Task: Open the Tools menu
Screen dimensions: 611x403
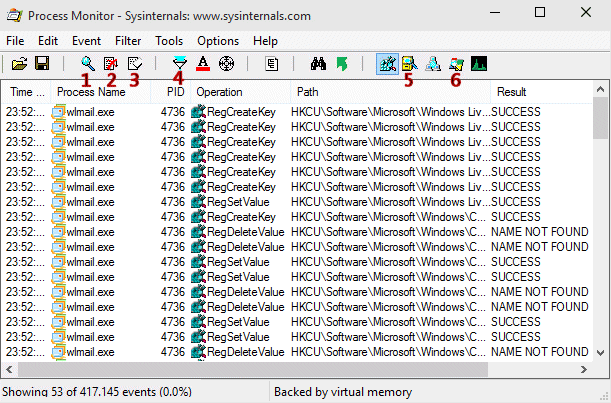Action: tap(169, 41)
